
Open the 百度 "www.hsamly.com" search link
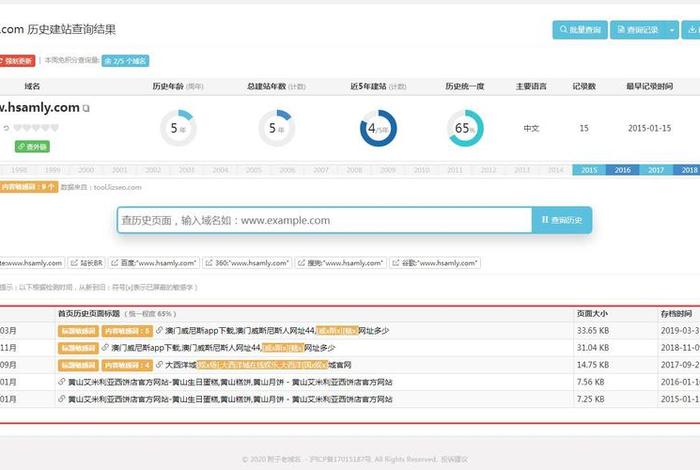154,263
